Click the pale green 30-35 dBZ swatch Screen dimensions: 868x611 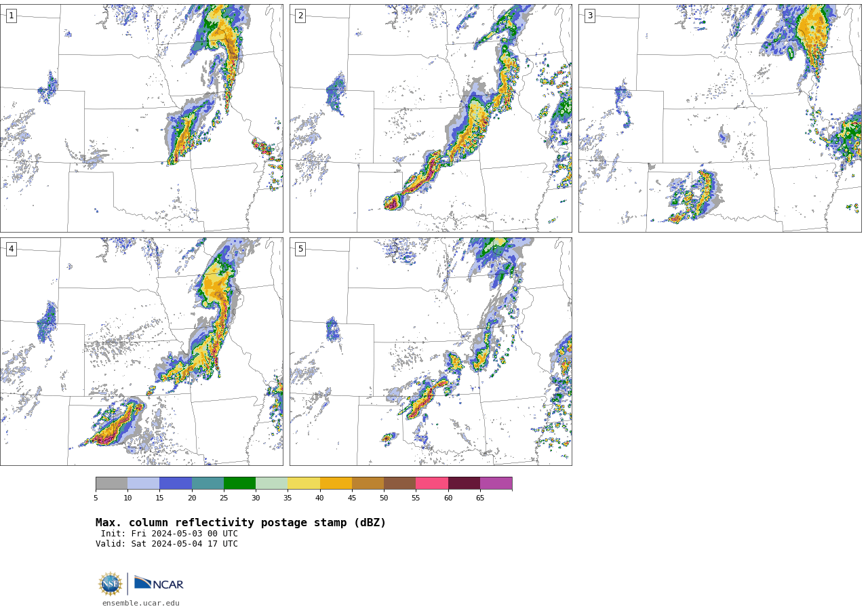click(272, 483)
